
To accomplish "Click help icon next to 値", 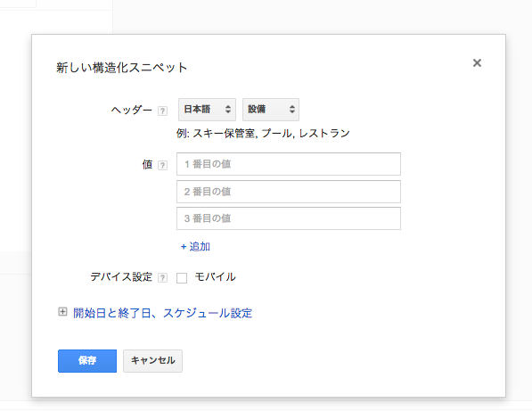I will [x=162, y=165].
